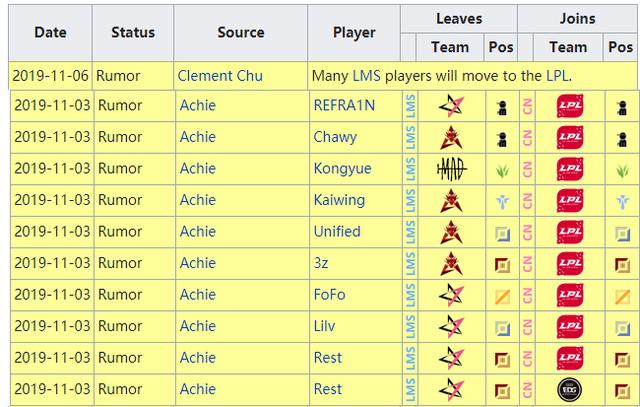Open the Achie source link in the Unified row
The image size is (640, 407).
(x=198, y=231)
